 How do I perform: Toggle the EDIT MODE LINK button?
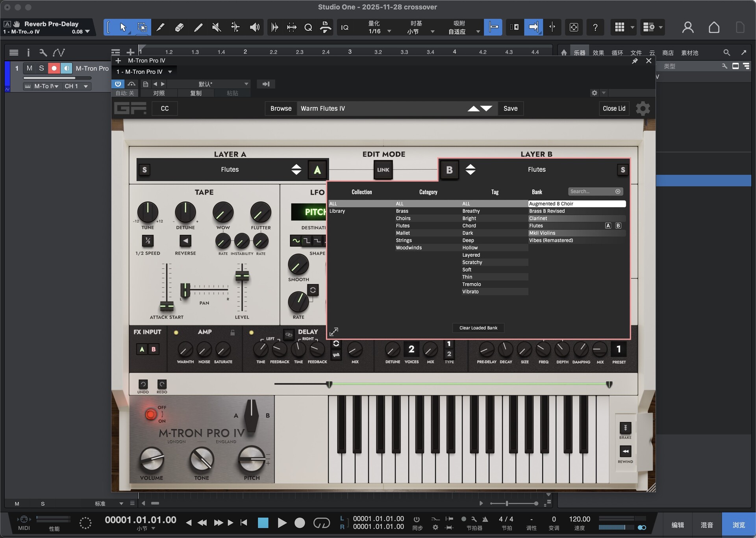tap(383, 170)
